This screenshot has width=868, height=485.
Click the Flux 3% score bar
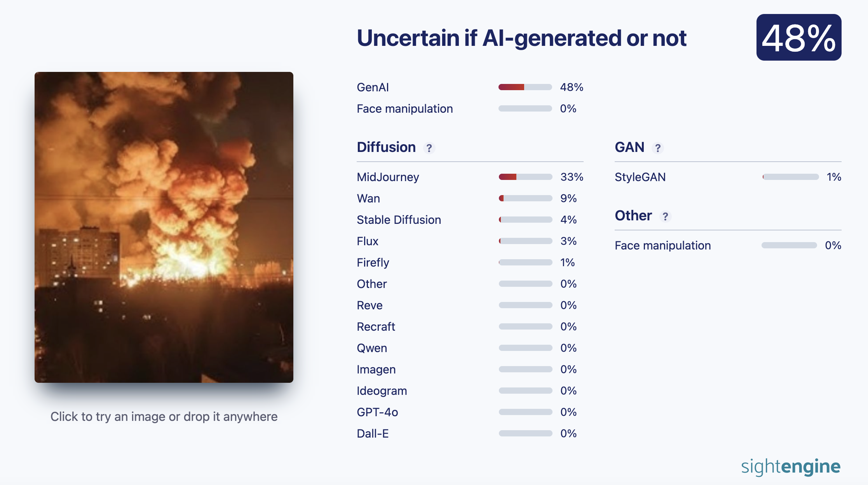click(525, 241)
